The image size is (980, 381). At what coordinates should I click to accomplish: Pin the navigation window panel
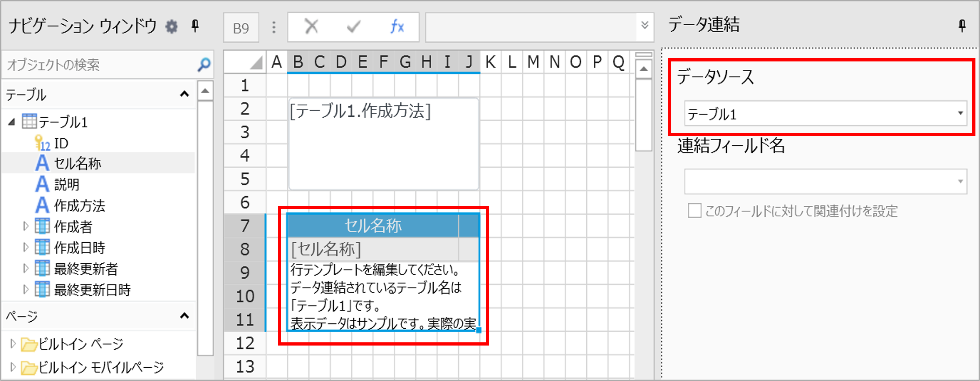195,26
